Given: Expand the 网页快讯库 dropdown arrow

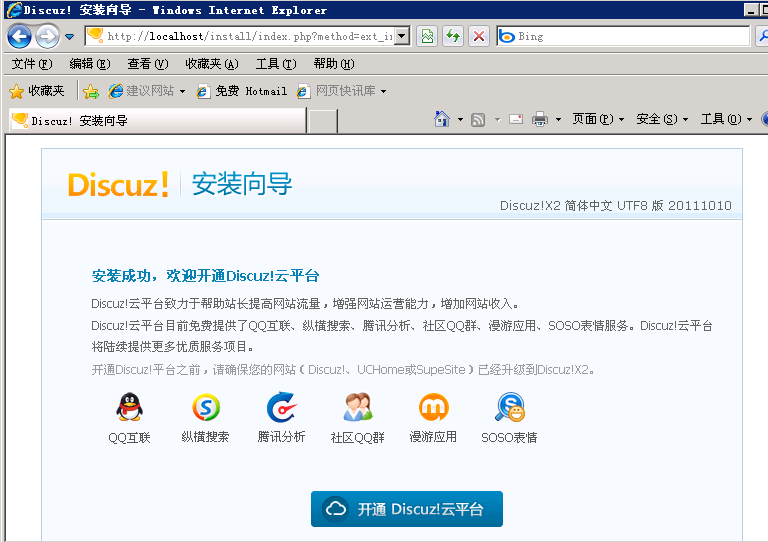Looking at the screenshot, I should pos(384,91).
